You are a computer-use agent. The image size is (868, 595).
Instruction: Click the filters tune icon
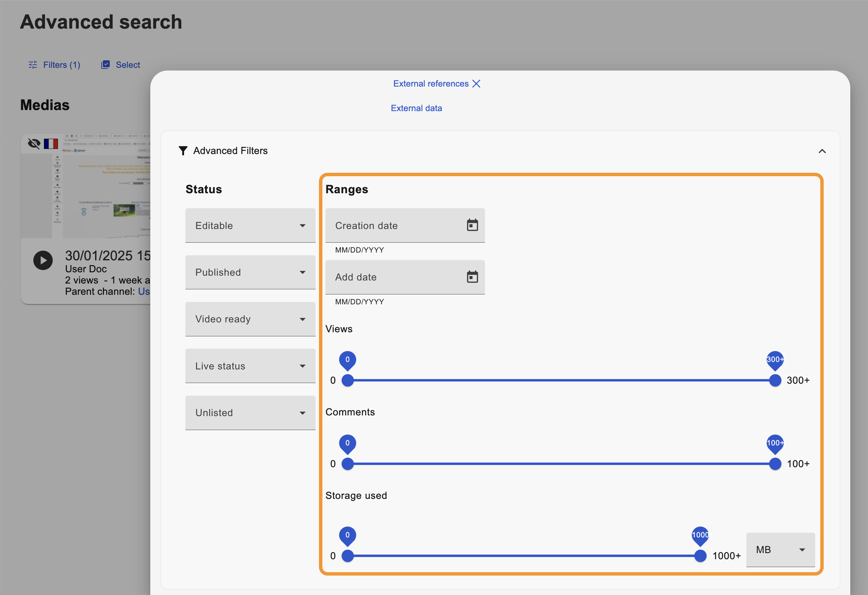33,65
